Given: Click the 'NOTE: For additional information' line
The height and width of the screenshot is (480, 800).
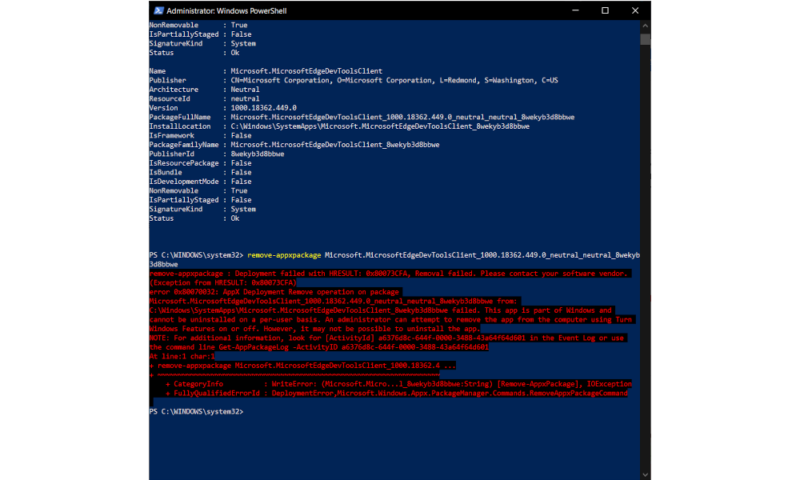Looking at the screenshot, I should 388,338.
